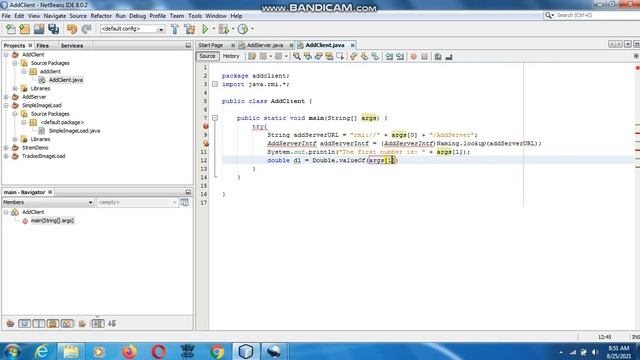The width and height of the screenshot is (640, 360).
Task: Open Internet Explorer from the taskbar
Action: click(41, 351)
